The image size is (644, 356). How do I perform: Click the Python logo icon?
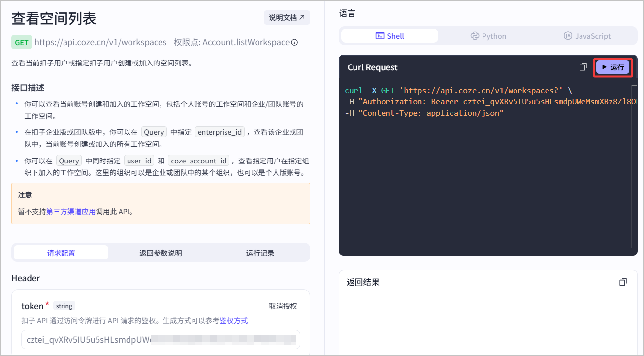point(475,36)
